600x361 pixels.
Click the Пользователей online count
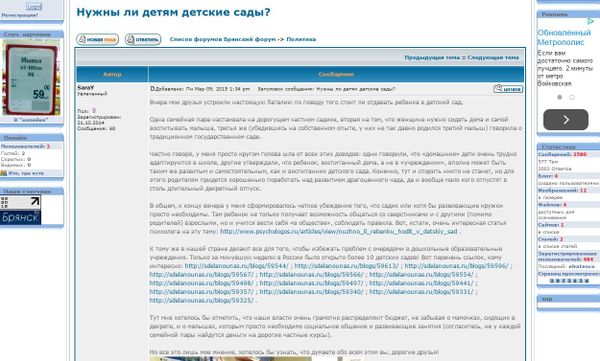point(48,147)
